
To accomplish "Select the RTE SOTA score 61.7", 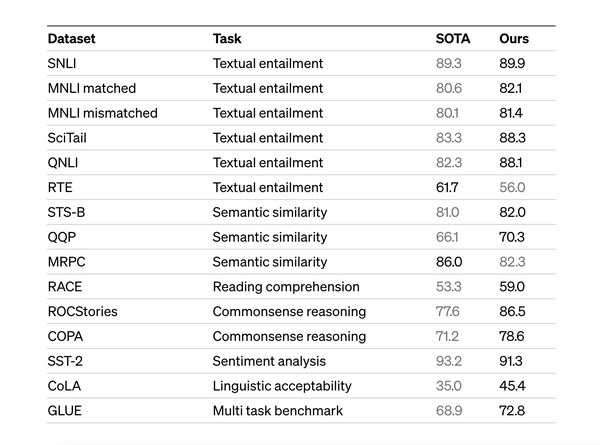I will click(448, 187).
